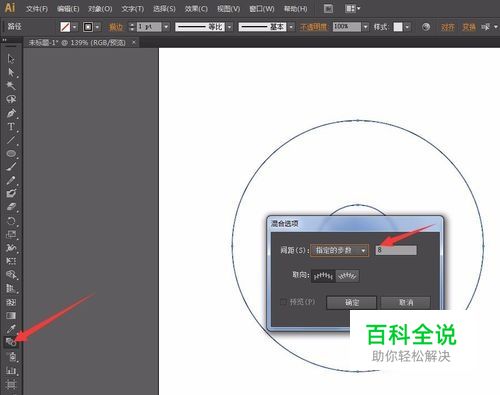
Task: Select the Free Transform tool
Action: tap(11, 261)
